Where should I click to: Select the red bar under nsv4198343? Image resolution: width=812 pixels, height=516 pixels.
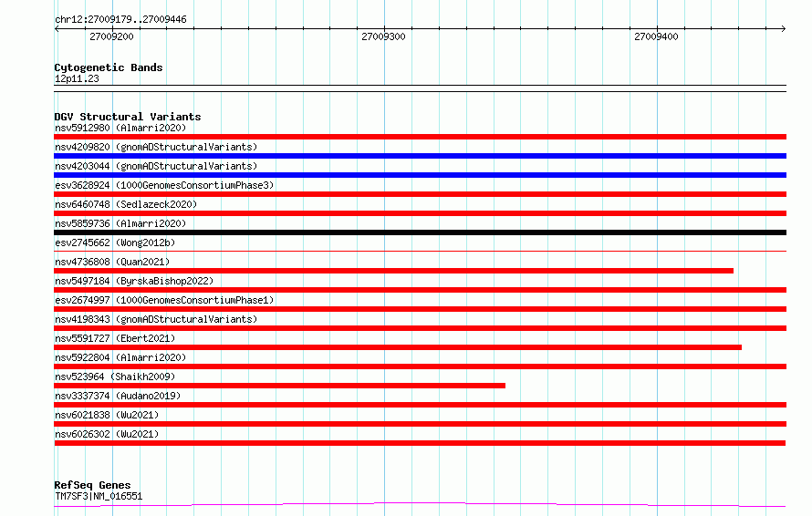420,328
